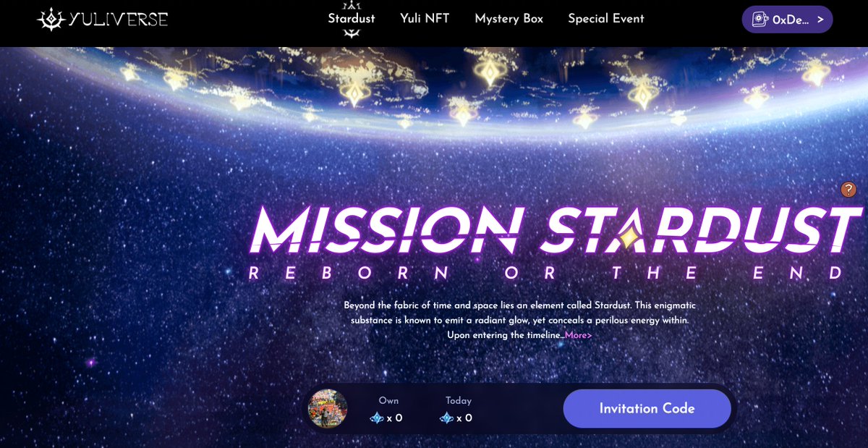Click the orange question mark help icon
The width and height of the screenshot is (868, 448).
click(848, 190)
